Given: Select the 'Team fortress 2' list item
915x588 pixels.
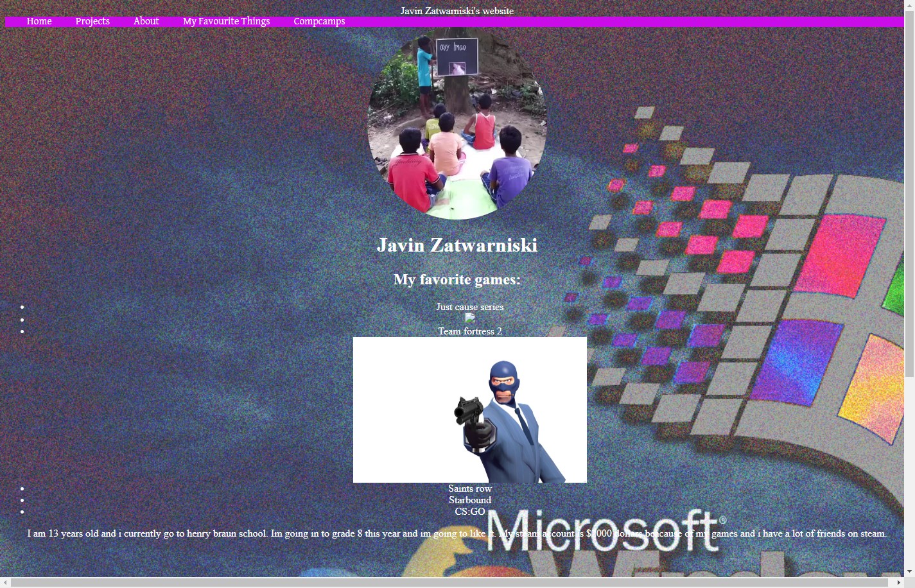Looking at the screenshot, I should [470, 331].
